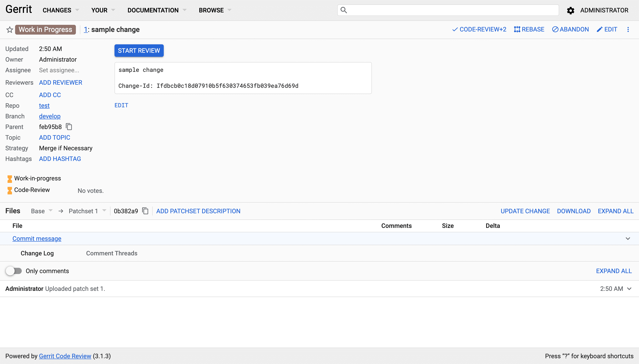This screenshot has width=639, height=364.
Task: Toggle the Only comments switch
Action: pos(14,271)
